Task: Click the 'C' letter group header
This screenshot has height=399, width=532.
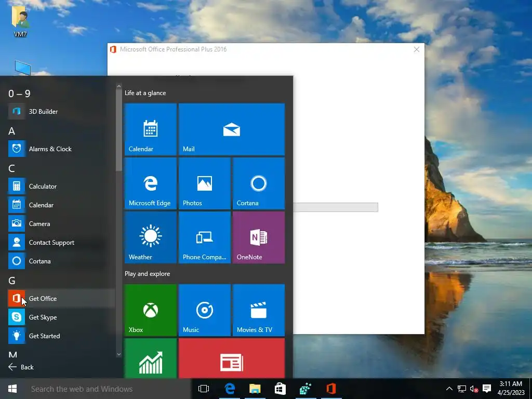Action: pyautogui.click(x=11, y=168)
